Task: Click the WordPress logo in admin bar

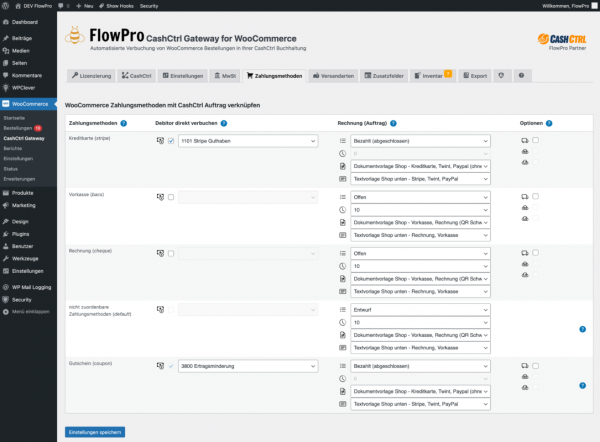Action: [7, 5]
